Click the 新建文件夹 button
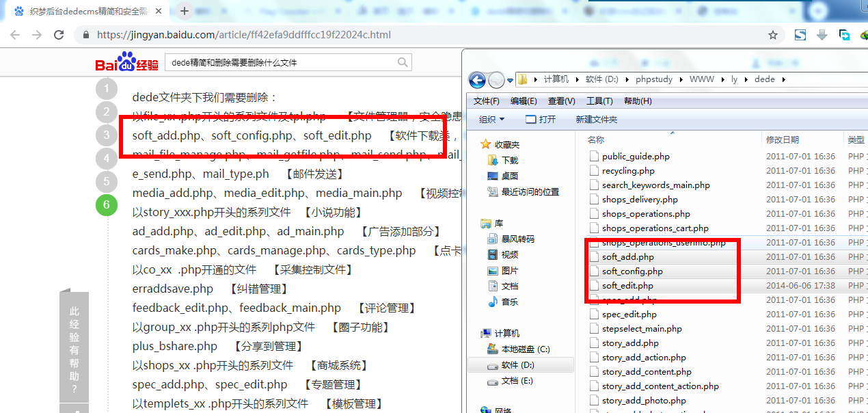The height and width of the screenshot is (413, 868). pos(596,119)
